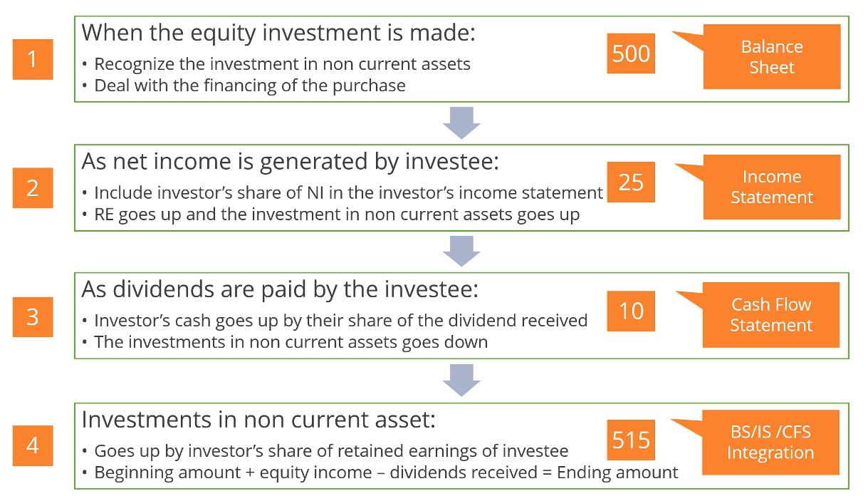868x501 pixels.
Task: Select the Cash Flow Statement callout
Action: [x=771, y=315]
